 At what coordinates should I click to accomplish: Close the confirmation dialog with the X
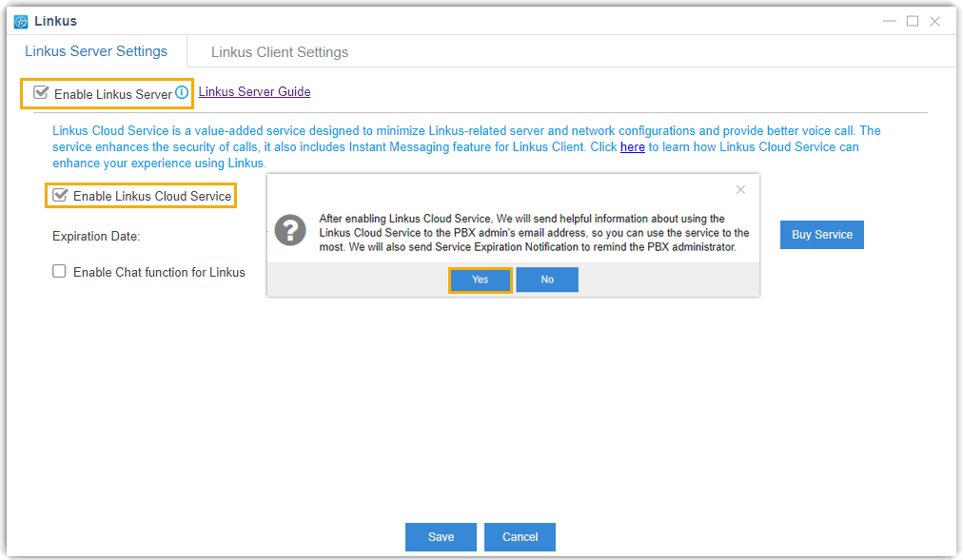coord(740,190)
